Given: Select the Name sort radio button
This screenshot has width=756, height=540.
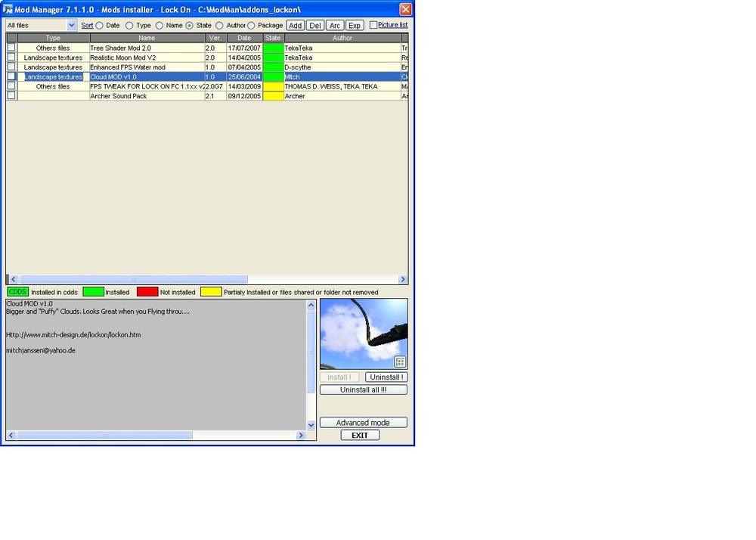Looking at the screenshot, I should click(x=159, y=26).
